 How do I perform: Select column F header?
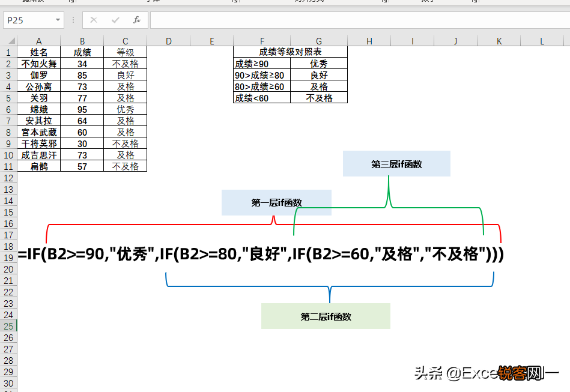262,41
